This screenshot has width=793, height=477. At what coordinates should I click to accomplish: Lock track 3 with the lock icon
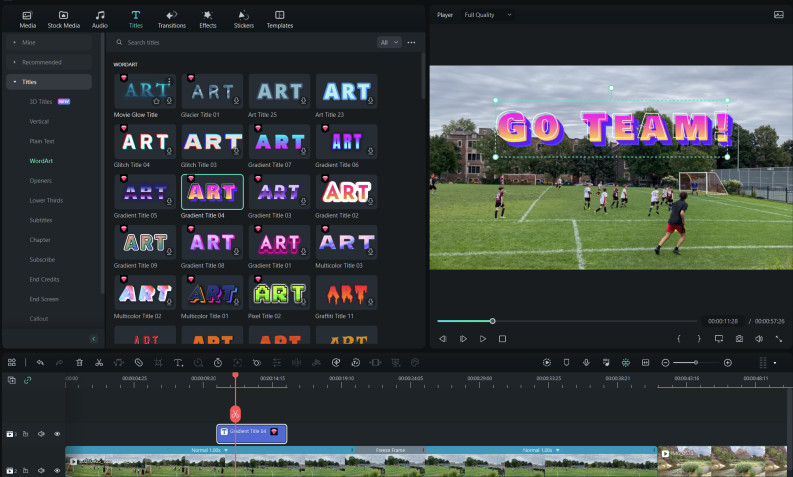(25, 434)
